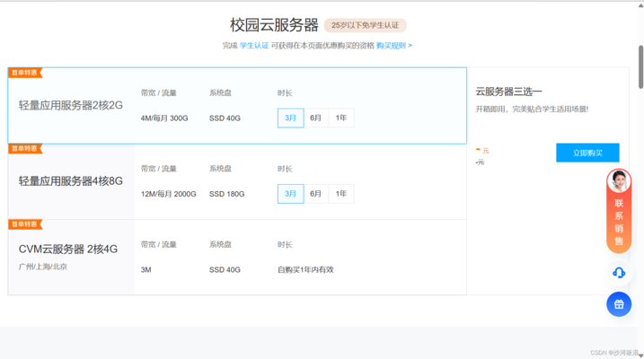Open the 学生认证 link
Image resolution: width=644 pixels, height=359 pixels.
pyautogui.click(x=254, y=46)
